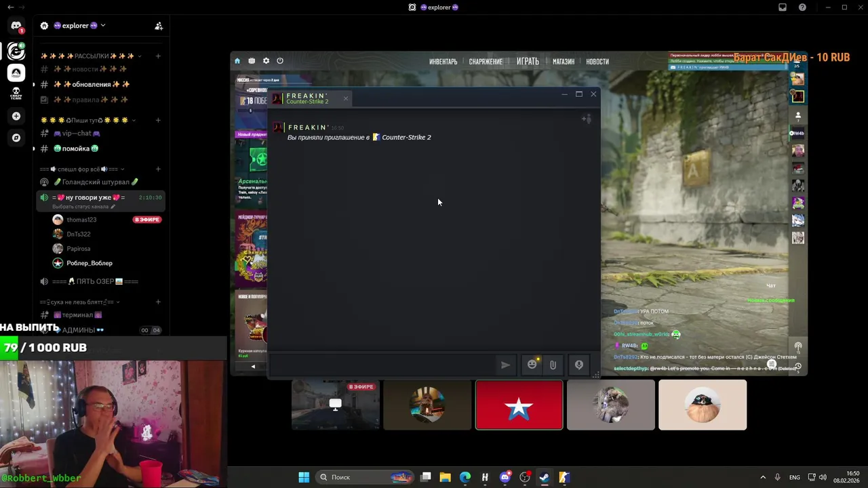Click the Windows search box Поиск
Image resolution: width=868 pixels, height=488 pixels.
(x=366, y=477)
